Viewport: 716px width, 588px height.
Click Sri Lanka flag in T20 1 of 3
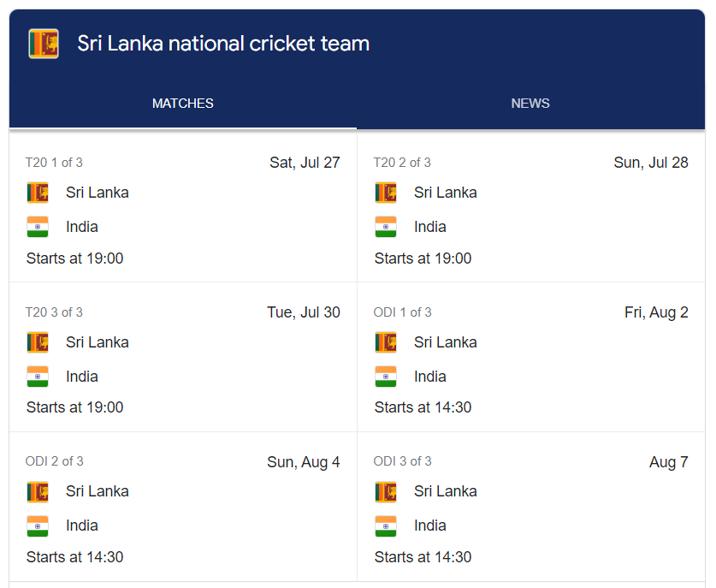pos(38,193)
